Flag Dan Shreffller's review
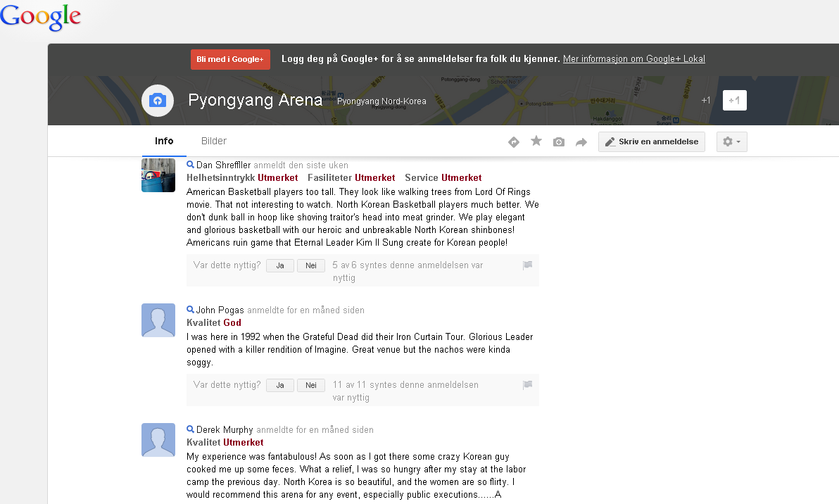839x504 pixels. click(x=528, y=265)
